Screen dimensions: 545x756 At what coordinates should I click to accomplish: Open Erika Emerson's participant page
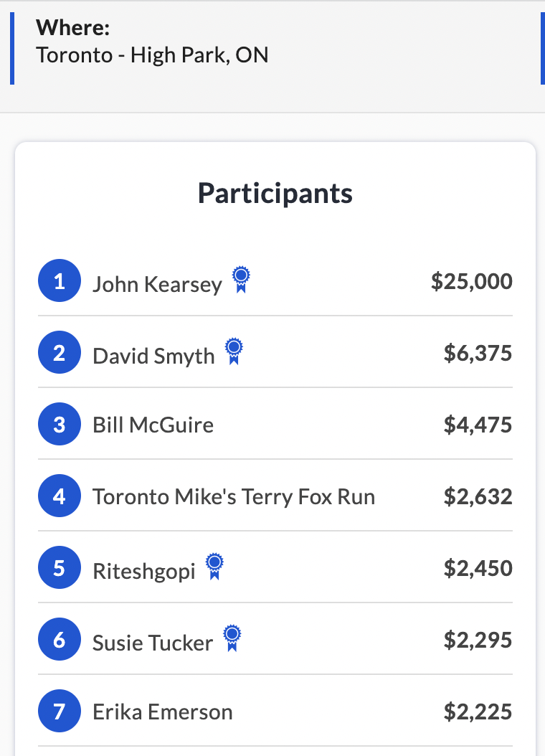(x=163, y=712)
